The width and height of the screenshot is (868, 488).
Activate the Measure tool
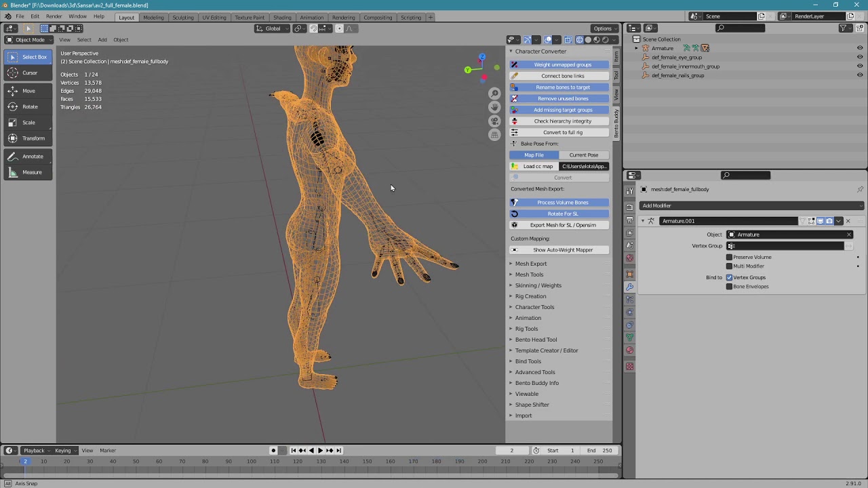[x=28, y=172]
